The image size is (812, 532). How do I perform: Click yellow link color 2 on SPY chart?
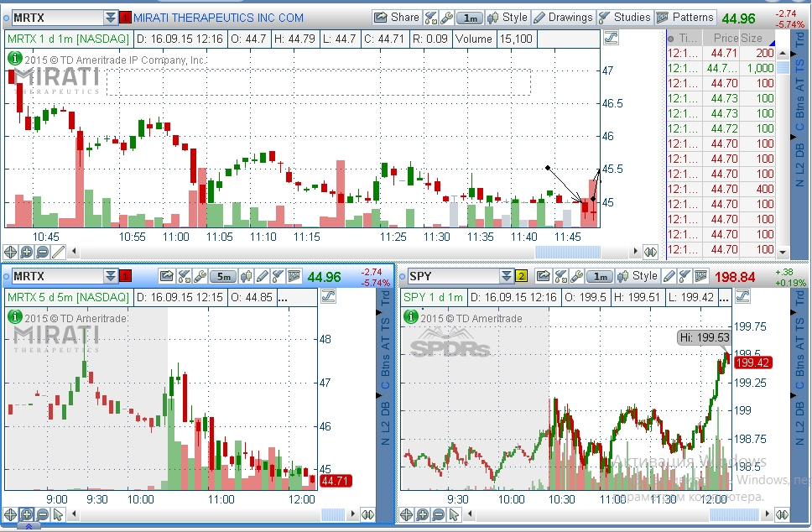click(521, 276)
